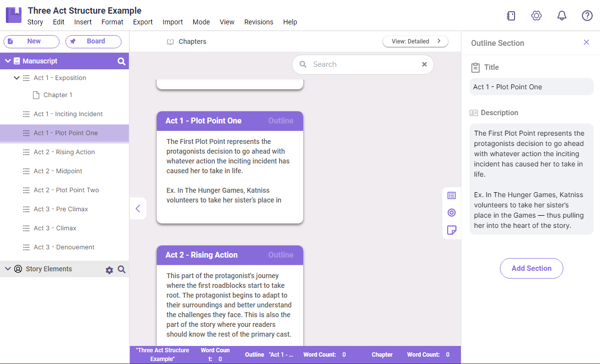Open notifications bell icon
Viewport: 600px width, 364px height.
coord(562,16)
